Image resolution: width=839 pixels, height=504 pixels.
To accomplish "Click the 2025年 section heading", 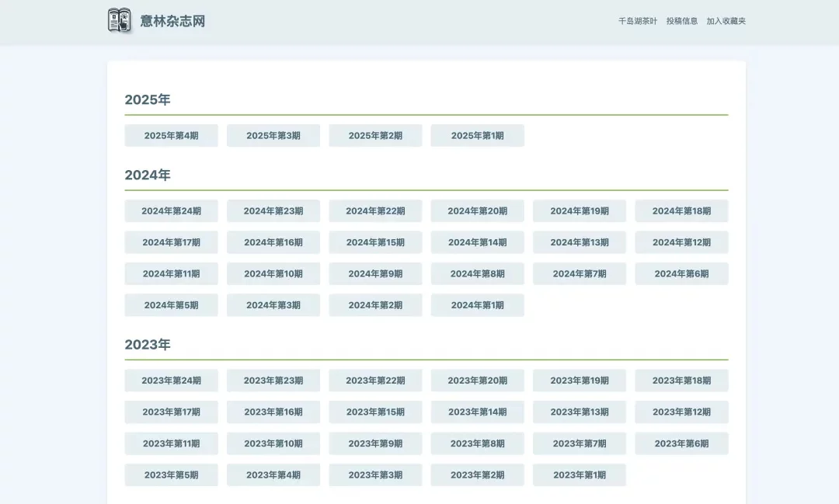I will click(x=148, y=99).
